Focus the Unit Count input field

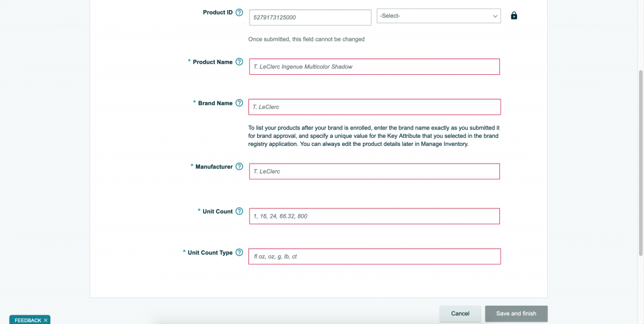(x=374, y=216)
